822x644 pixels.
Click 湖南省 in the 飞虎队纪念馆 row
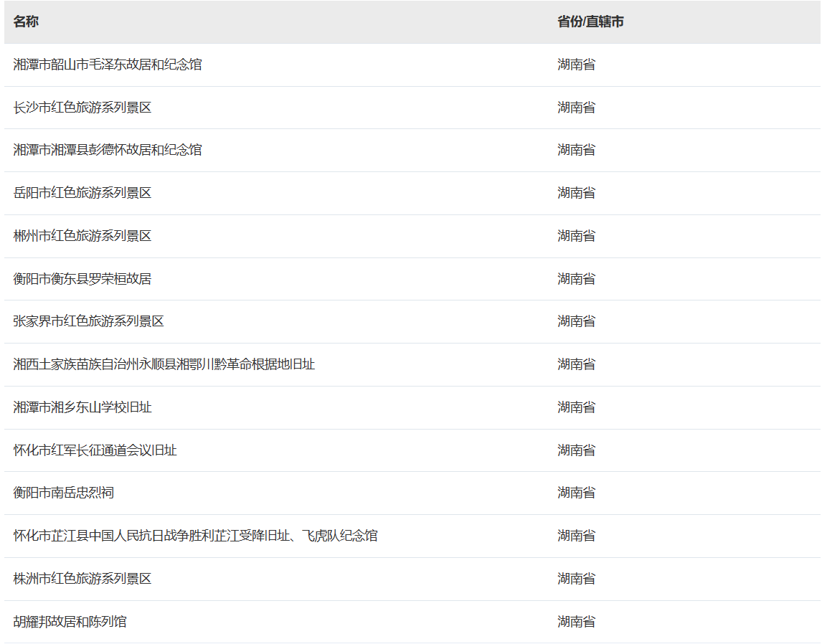tap(576, 536)
